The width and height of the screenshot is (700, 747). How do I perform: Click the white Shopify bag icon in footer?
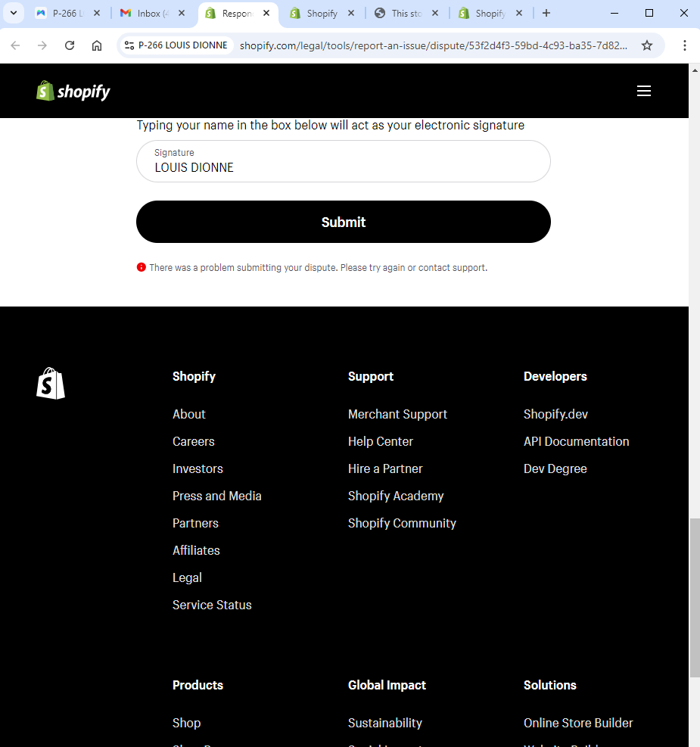coord(51,384)
